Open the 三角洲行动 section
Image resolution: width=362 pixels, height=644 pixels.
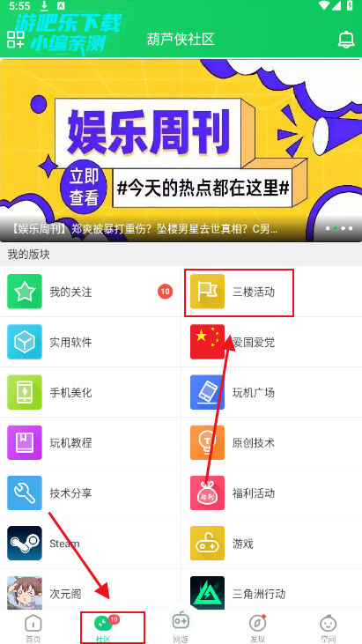271,593
